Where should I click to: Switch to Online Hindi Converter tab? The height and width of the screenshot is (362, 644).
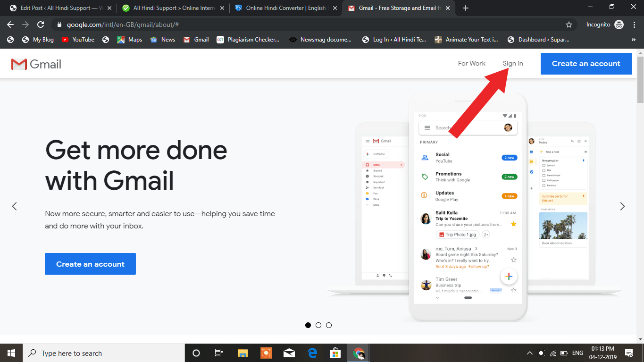(x=286, y=8)
